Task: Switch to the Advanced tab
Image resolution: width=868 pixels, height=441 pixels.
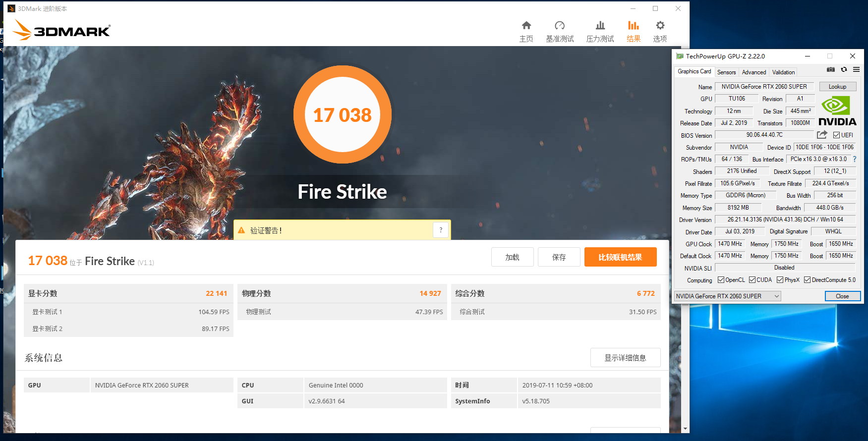Action: [753, 72]
